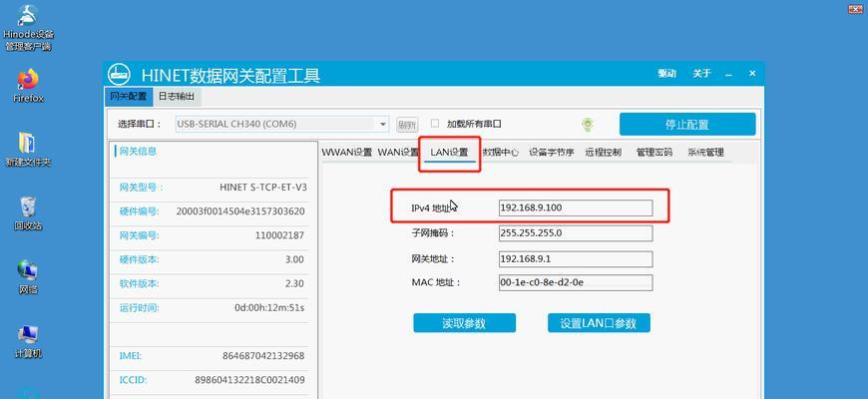Viewport: 868px width, 399px height.
Task: Launch Firefox from the desktop
Action: [x=28, y=86]
